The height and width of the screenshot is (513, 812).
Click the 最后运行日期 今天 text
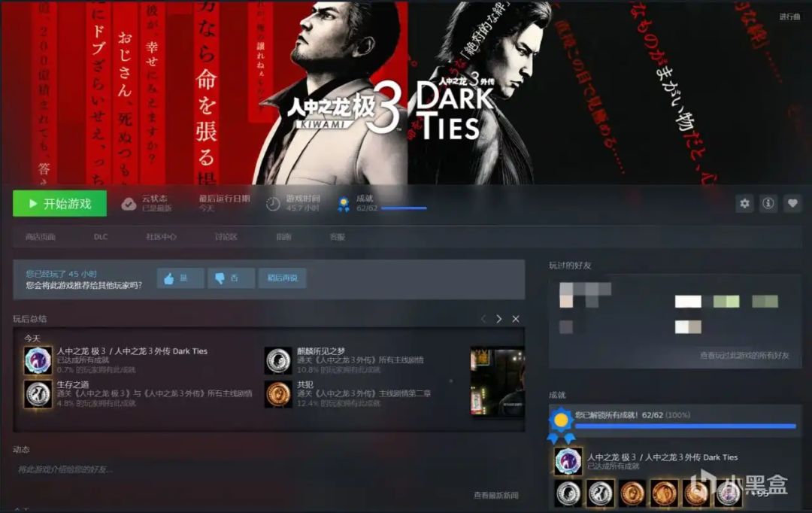pyautogui.click(x=224, y=203)
